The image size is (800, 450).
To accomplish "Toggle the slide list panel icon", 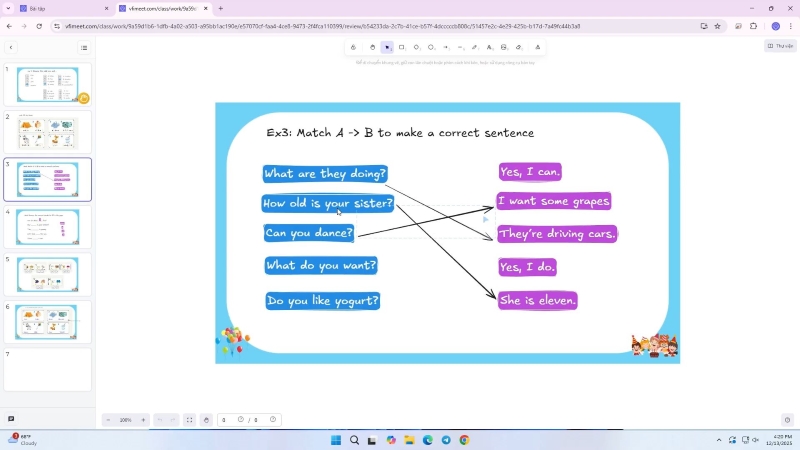I will pos(84,47).
